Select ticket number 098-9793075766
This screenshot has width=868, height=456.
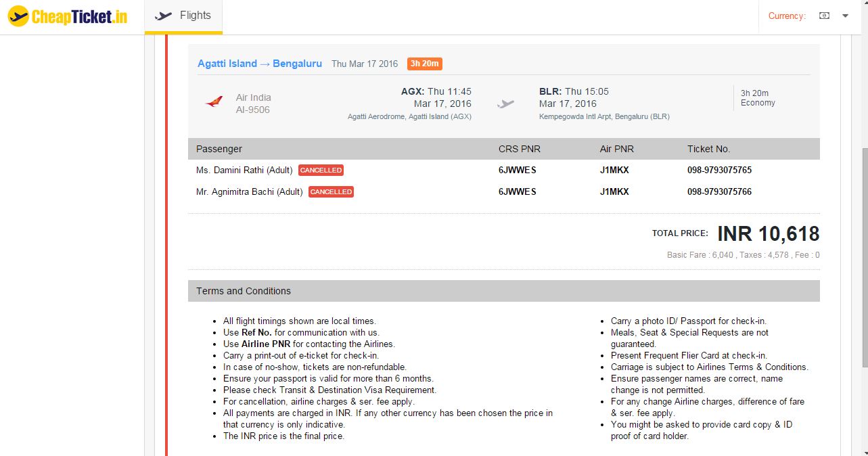click(x=719, y=192)
